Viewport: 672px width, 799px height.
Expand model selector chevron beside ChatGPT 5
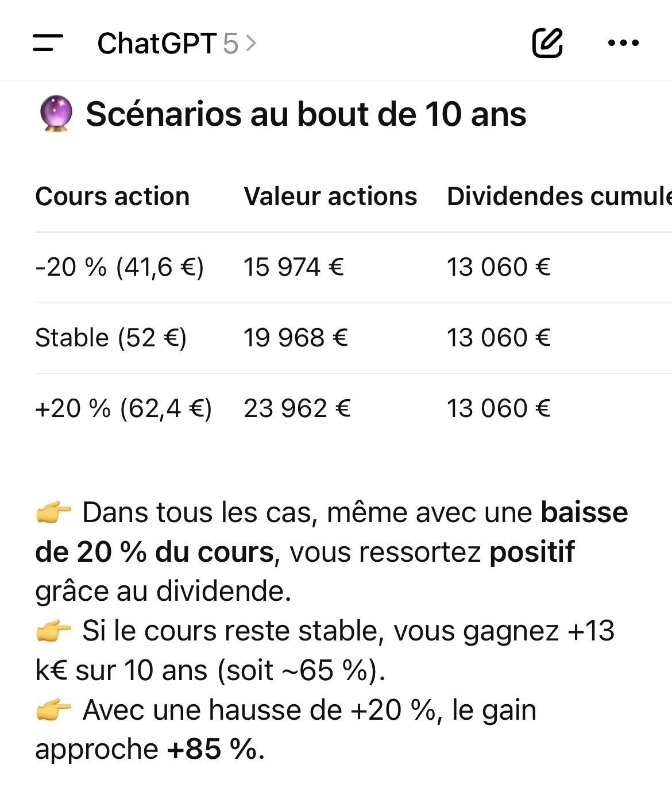(251, 44)
